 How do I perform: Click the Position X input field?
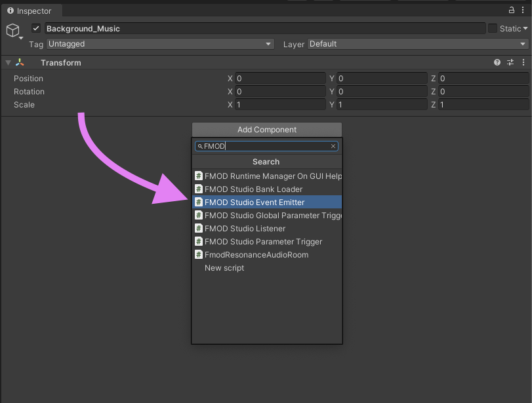point(280,79)
